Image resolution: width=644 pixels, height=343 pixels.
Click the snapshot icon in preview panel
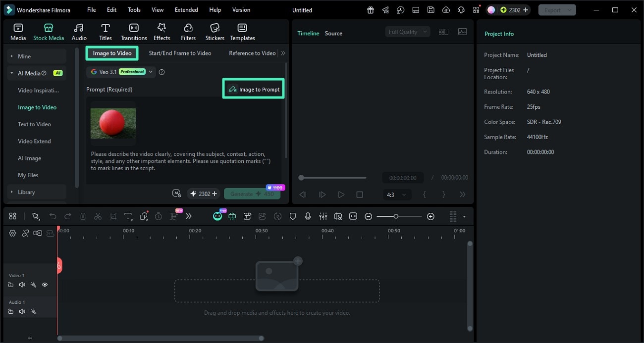[463, 32]
